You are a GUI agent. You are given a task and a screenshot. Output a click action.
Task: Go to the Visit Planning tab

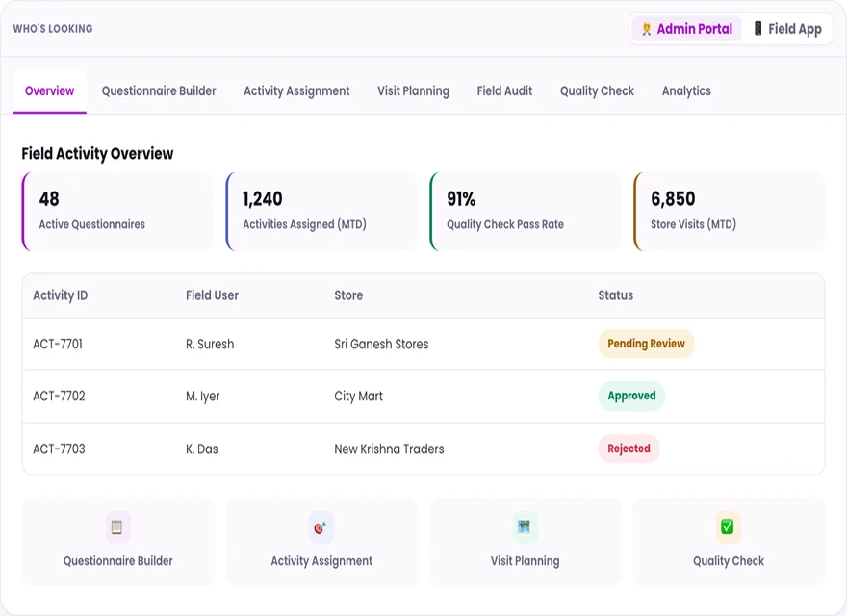click(413, 90)
